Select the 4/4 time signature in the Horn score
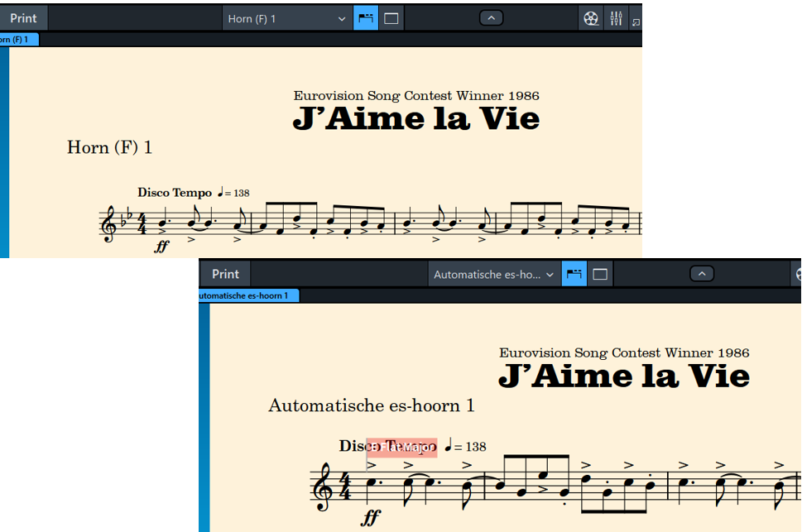802x532 pixels. (x=142, y=224)
